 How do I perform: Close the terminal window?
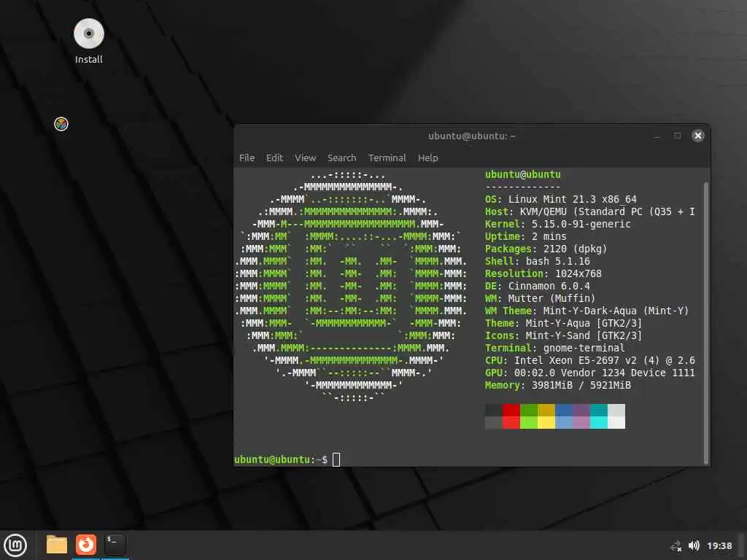(x=698, y=136)
